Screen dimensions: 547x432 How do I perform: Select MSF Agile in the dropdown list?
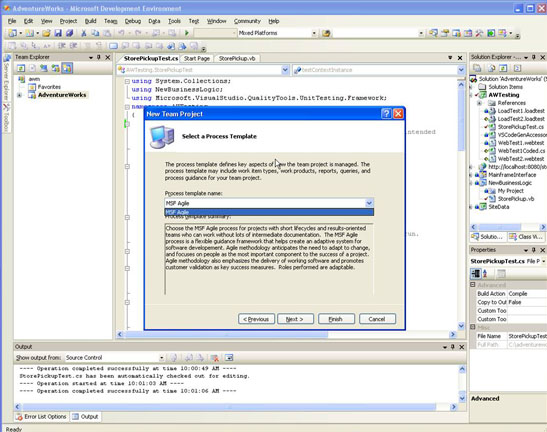pyautogui.click(x=269, y=212)
